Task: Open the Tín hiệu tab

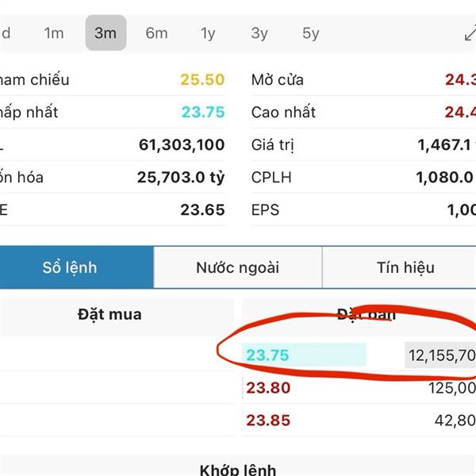Action: (405, 267)
